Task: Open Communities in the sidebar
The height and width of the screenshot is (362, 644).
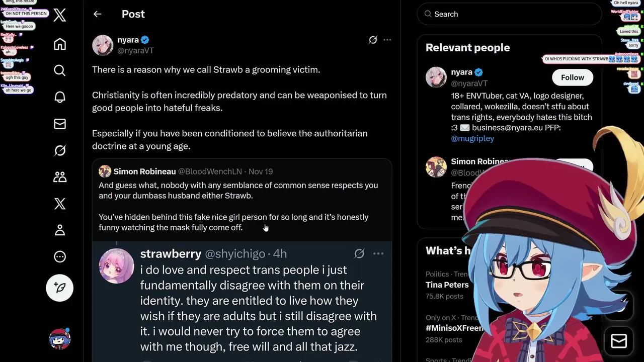Action: tap(60, 177)
